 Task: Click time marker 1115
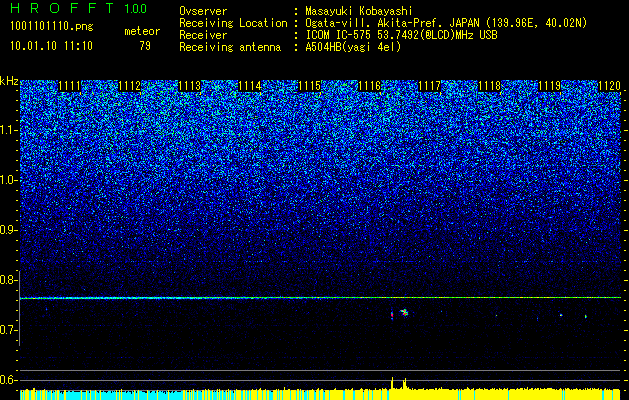click(309, 86)
